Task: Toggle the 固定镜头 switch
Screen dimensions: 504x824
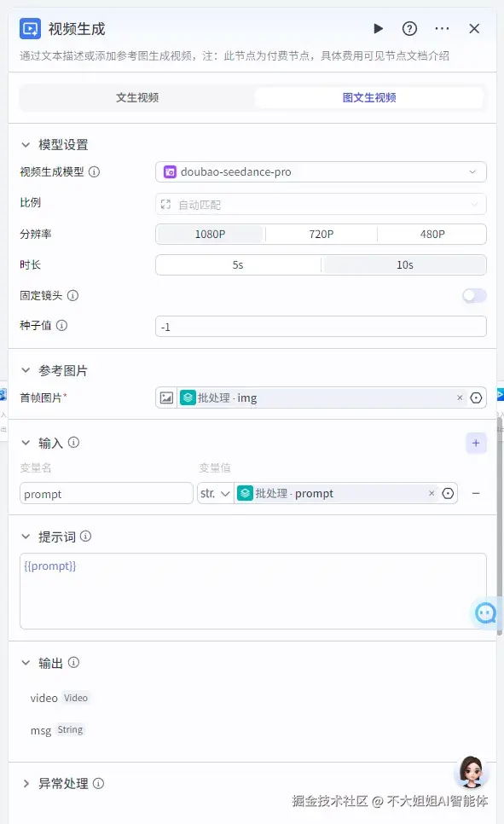Action: (474, 296)
